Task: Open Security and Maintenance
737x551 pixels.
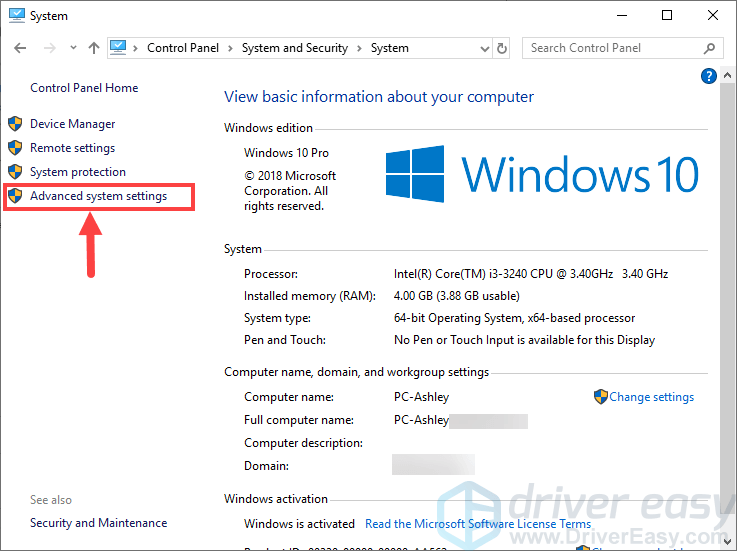Action: (x=99, y=523)
